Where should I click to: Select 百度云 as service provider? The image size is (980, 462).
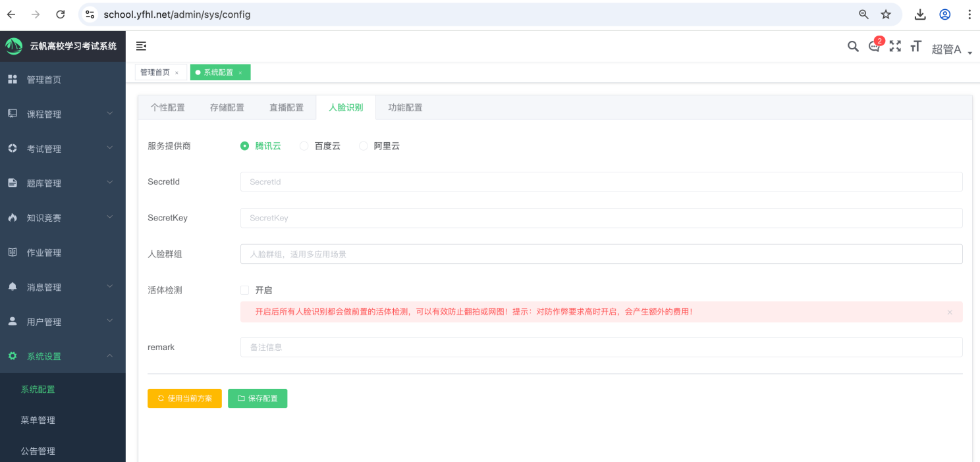(x=304, y=146)
